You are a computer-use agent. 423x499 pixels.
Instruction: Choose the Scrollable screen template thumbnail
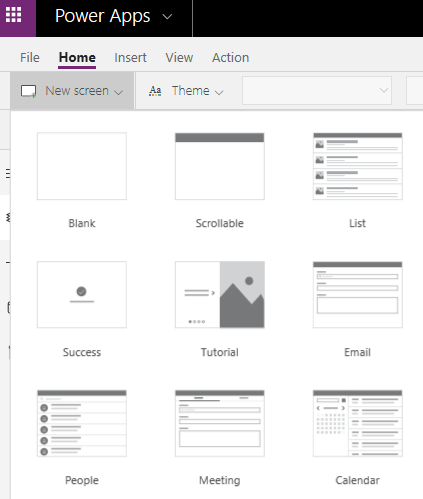220,166
